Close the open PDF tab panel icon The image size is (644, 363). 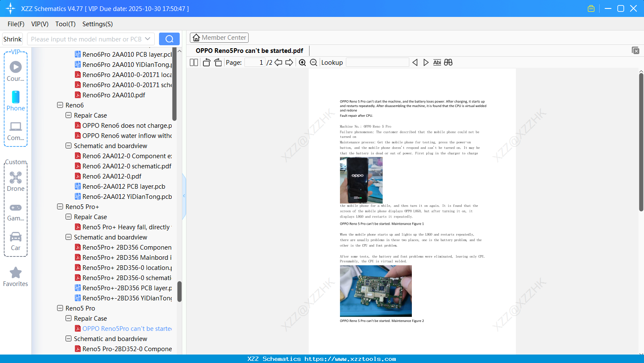coord(636,50)
